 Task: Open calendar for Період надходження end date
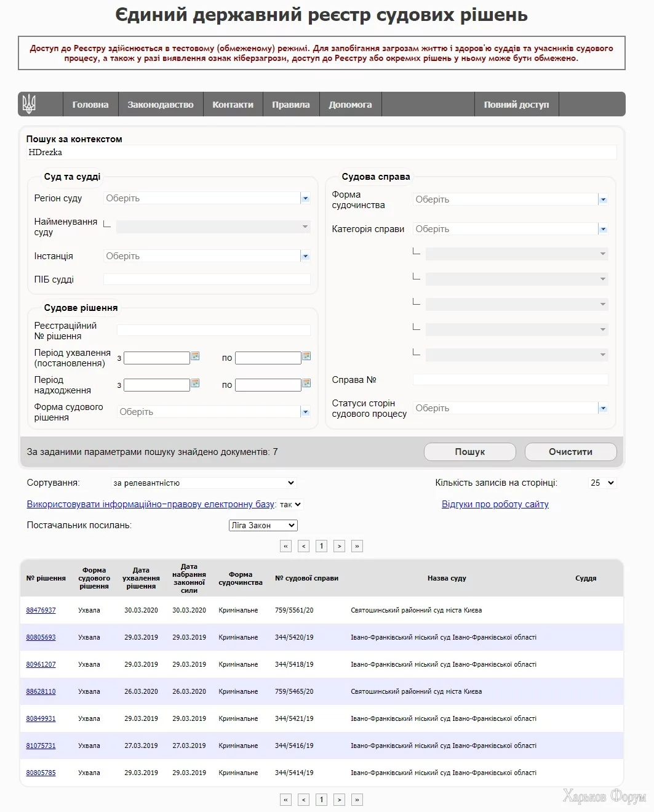click(x=306, y=383)
